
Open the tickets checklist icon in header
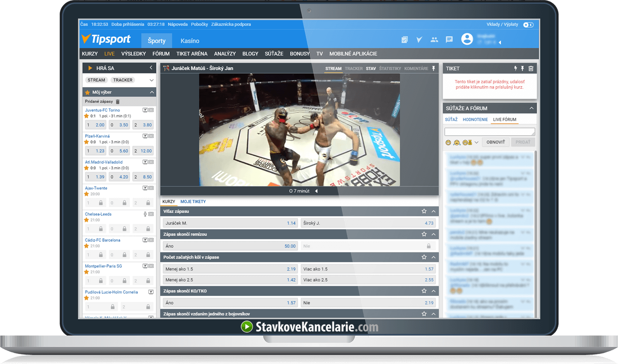(404, 40)
